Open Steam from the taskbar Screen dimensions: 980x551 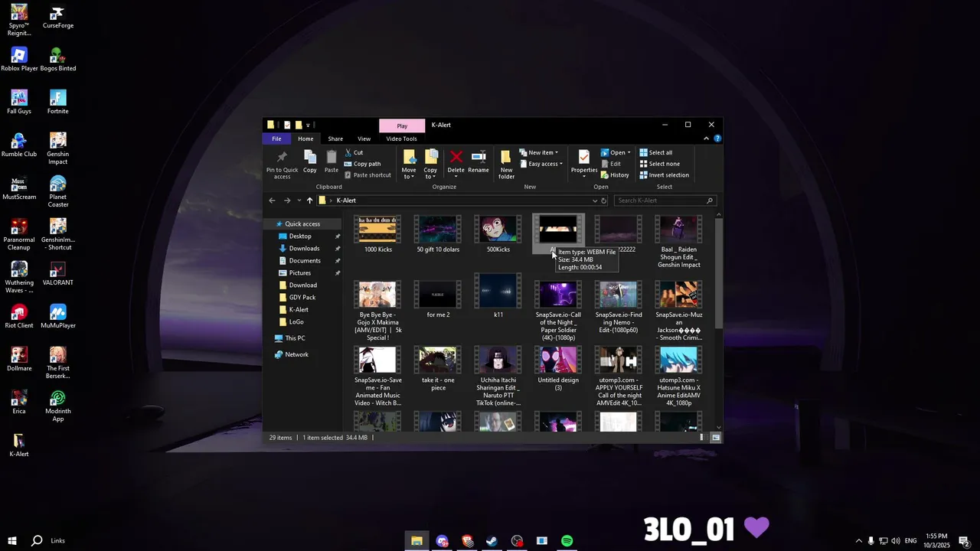click(x=492, y=541)
